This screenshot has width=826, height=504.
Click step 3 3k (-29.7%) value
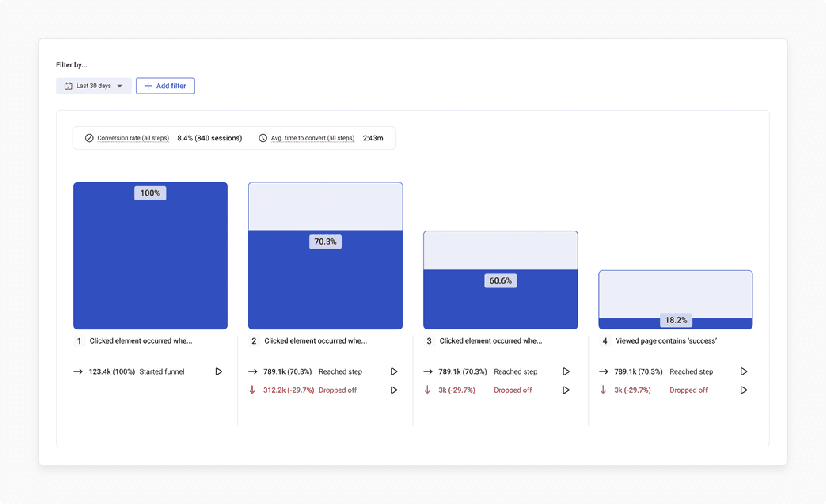457,390
